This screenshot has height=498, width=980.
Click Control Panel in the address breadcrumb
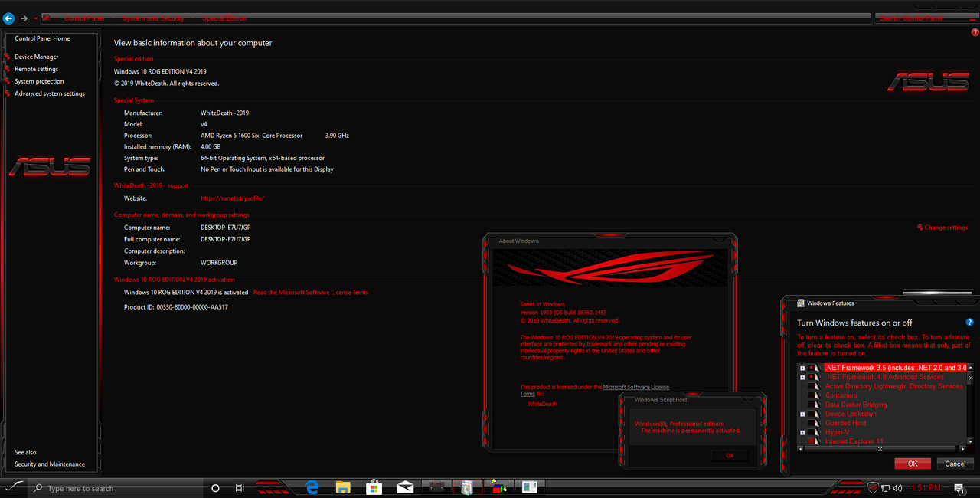[x=85, y=18]
